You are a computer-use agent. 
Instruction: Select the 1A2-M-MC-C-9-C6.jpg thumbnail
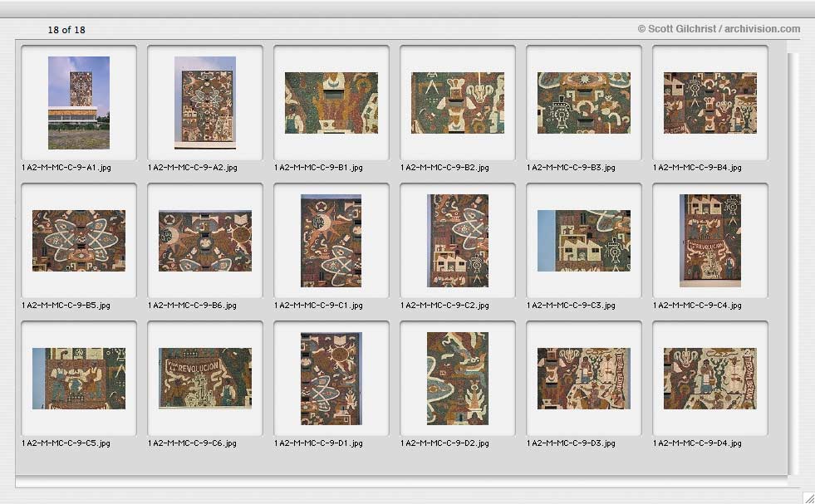[205, 379]
